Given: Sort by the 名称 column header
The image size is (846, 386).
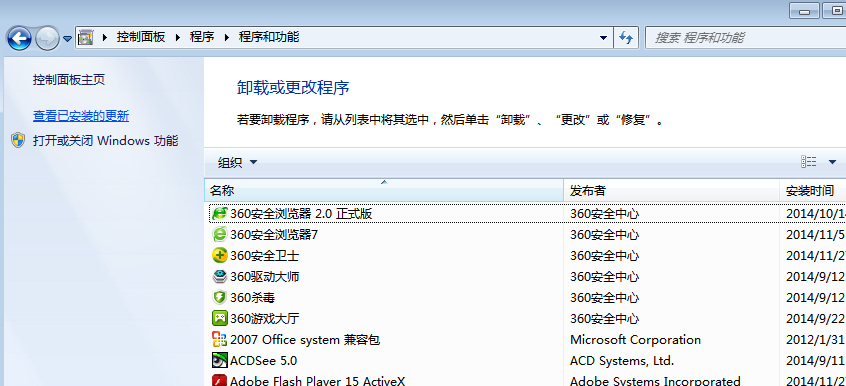Looking at the screenshot, I should click(384, 191).
